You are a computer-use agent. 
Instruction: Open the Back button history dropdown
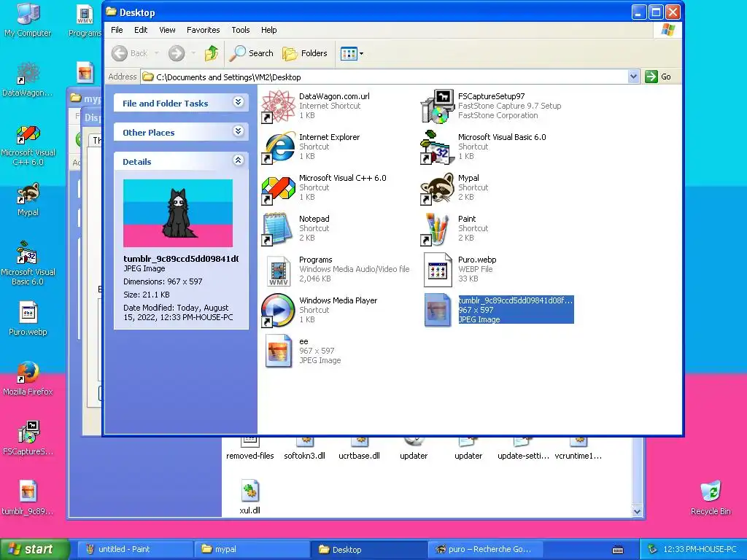coord(156,53)
